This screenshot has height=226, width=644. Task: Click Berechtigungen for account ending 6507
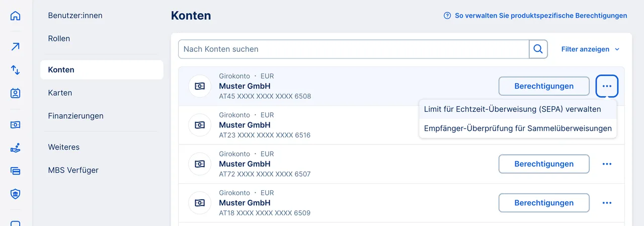pyautogui.click(x=543, y=164)
